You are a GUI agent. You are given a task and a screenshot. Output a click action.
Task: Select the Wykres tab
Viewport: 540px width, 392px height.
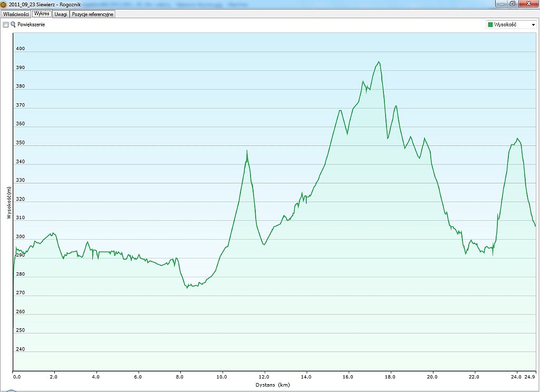41,14
